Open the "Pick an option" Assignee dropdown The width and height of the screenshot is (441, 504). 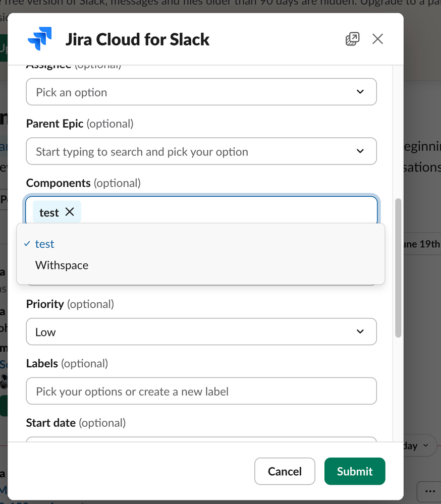coord(192,92)
